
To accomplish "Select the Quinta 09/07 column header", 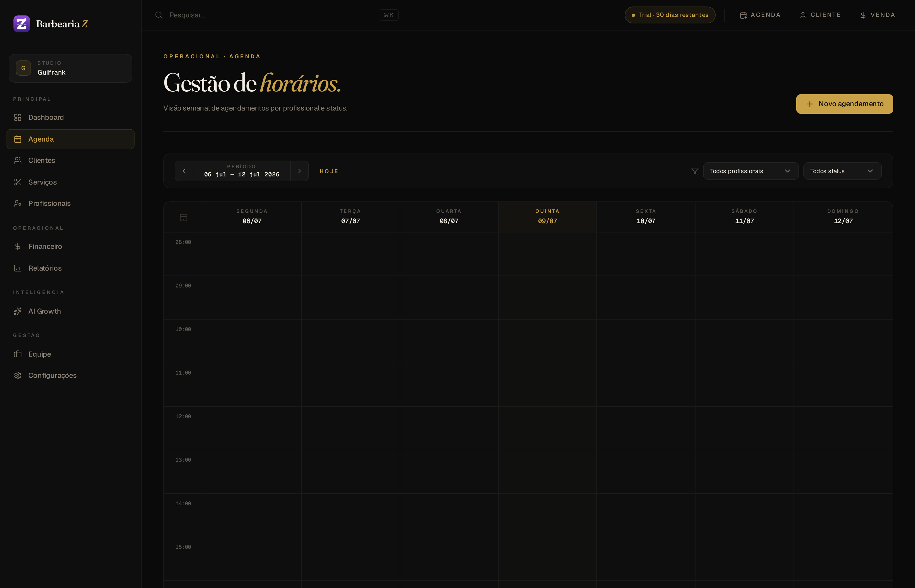I will click(x=548, y=216).
